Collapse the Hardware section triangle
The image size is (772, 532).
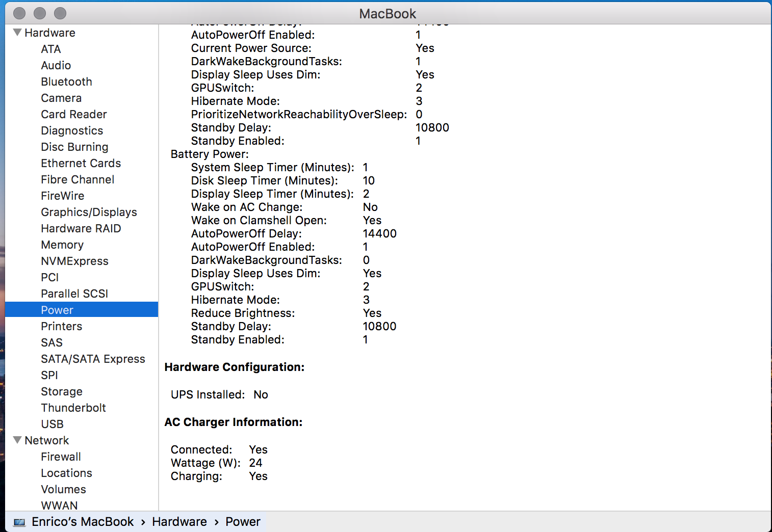tap(17, 33)
